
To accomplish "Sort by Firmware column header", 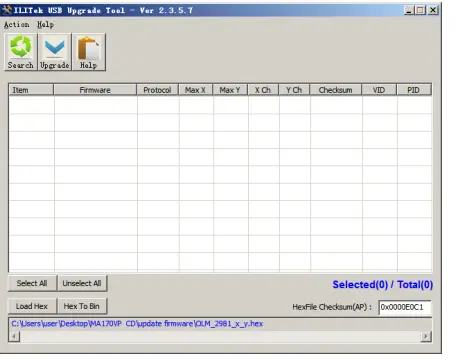I will [x=95, y=90].
